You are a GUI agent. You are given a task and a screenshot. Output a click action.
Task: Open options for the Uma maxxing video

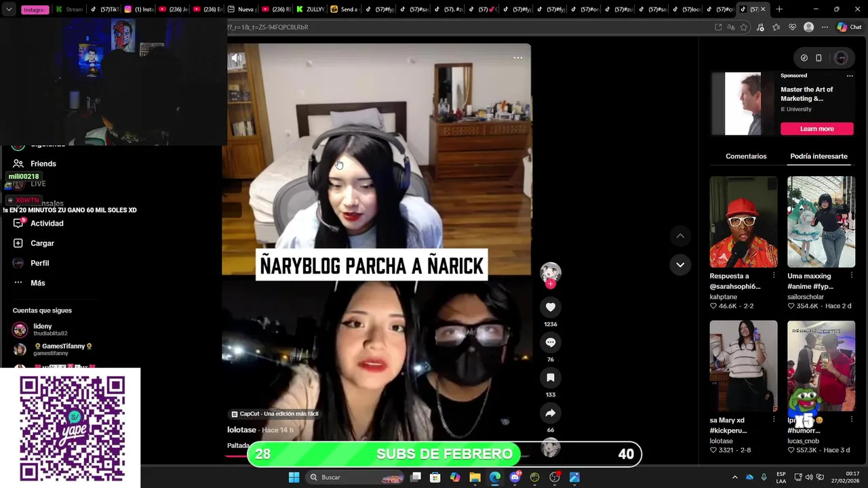pos(851,275)
